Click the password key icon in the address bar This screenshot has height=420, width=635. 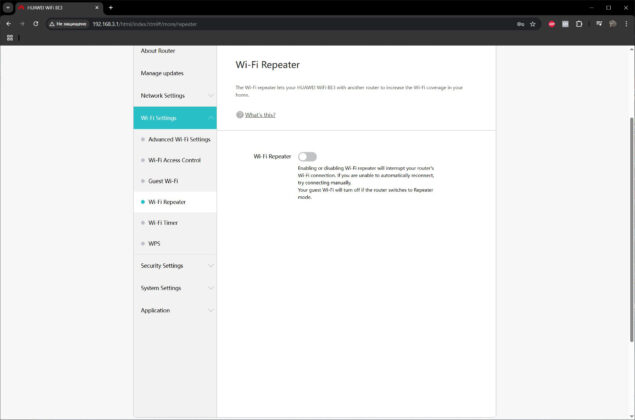(x=520, y=24)
